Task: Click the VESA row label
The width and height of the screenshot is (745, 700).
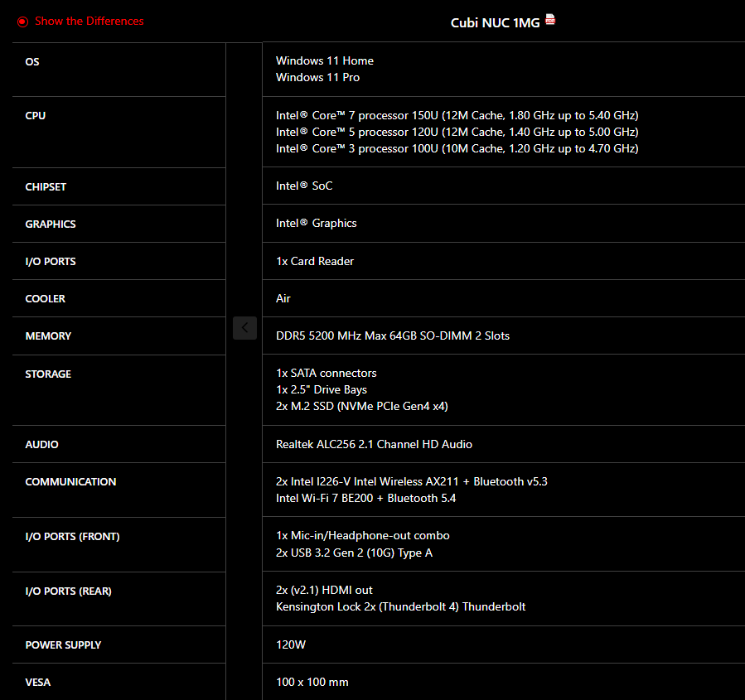Action: (x=38, y=683)
